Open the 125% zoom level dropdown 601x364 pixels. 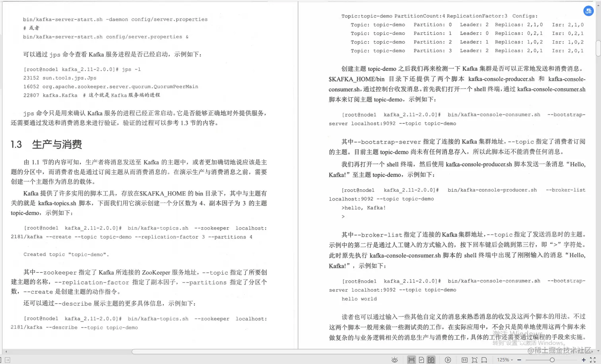tap(504, 360)
